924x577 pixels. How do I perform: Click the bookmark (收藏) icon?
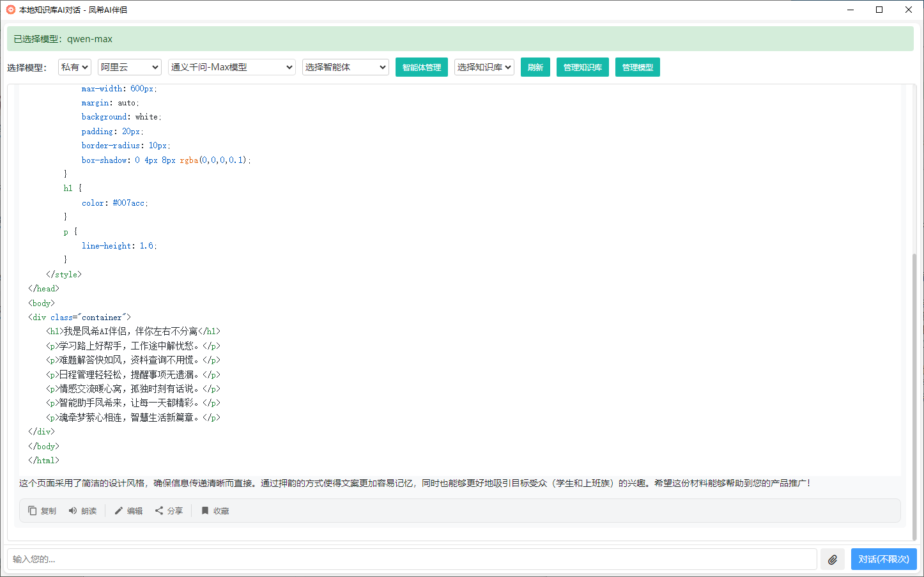click(x=205, y=511)
